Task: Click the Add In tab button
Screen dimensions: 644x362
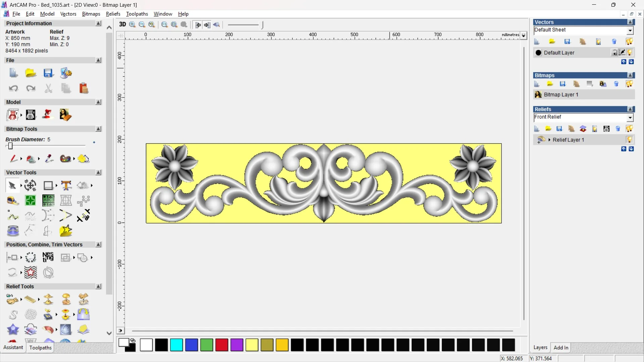Action: point(561,348)
